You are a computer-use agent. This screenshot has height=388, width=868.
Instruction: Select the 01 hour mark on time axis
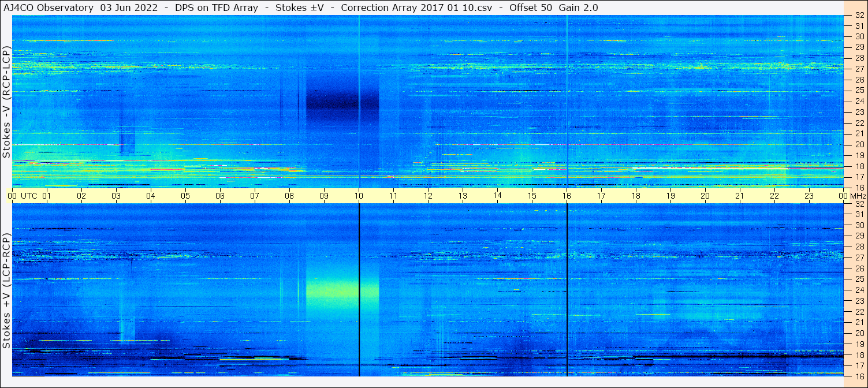47,196
